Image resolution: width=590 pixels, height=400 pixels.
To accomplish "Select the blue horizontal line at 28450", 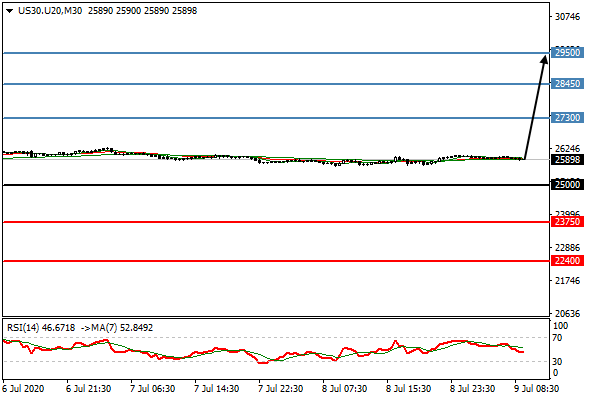I will 277,84.
